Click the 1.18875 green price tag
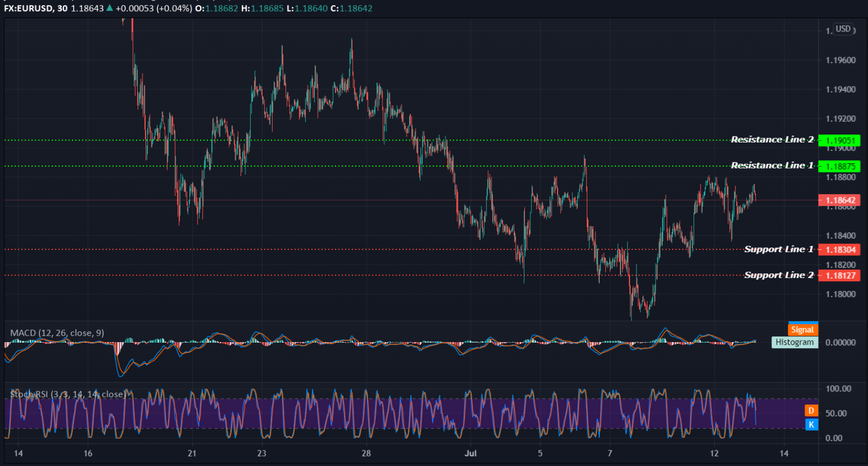The image size is (868, 466). [839, 166]
